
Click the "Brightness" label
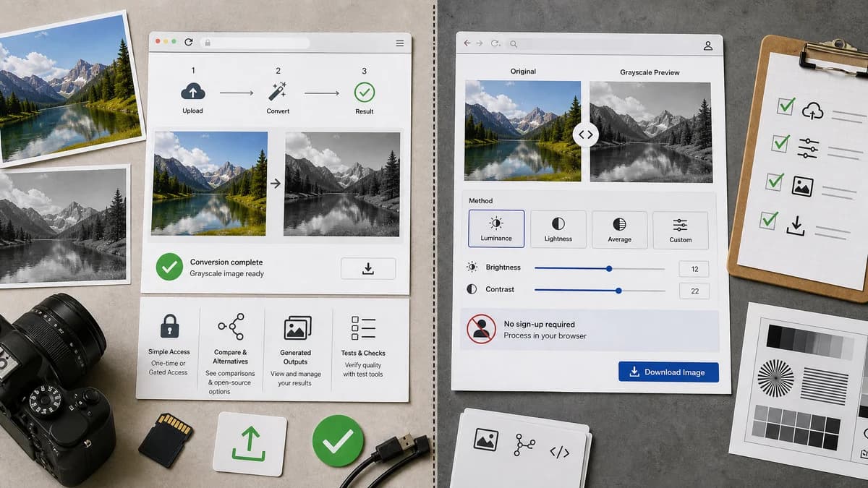point(503,267)
